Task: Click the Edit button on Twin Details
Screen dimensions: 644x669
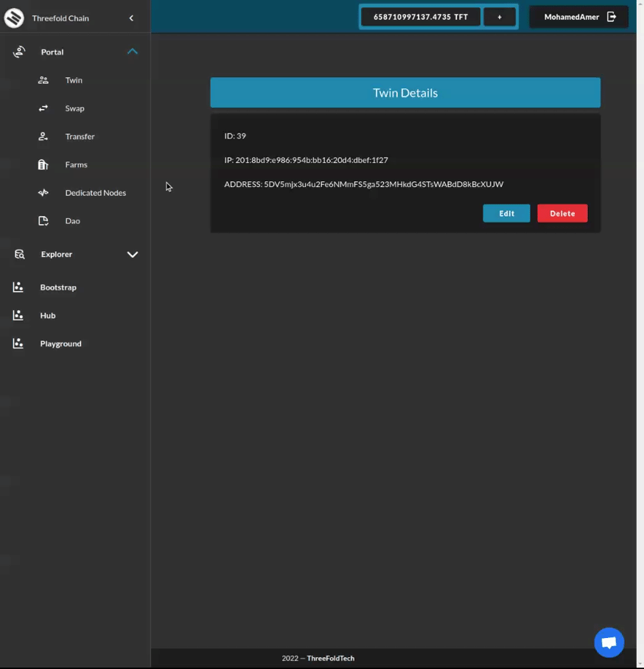Action: click(506, 213)
